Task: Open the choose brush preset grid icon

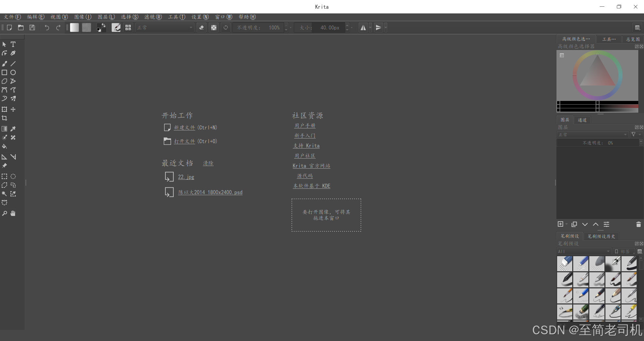Action: (128, 27)
